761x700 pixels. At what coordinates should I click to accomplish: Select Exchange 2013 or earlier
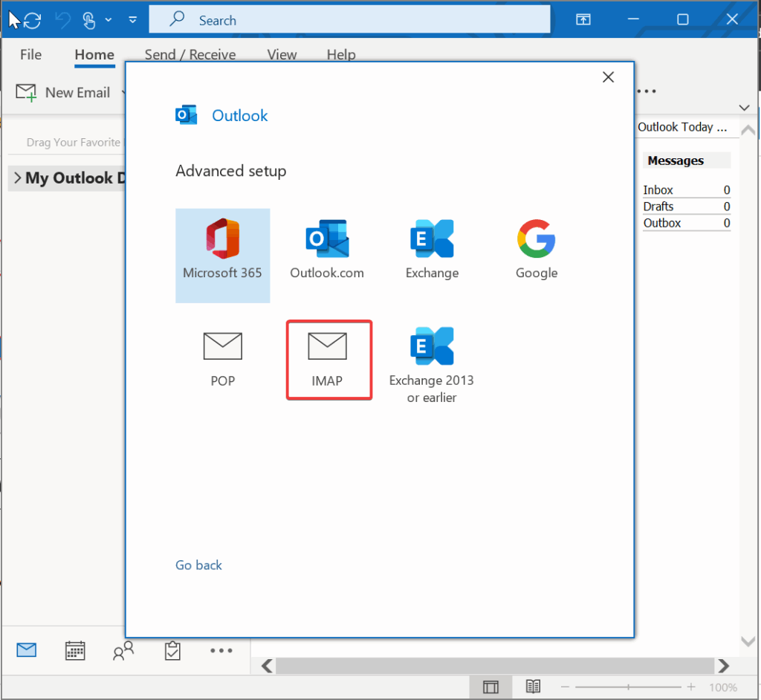pos(432,366)
